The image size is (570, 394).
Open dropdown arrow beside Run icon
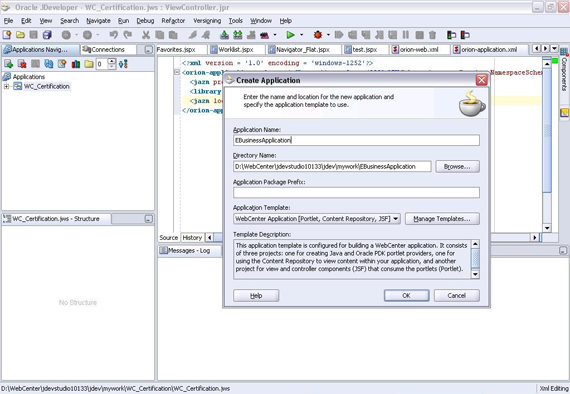(301, 35)
